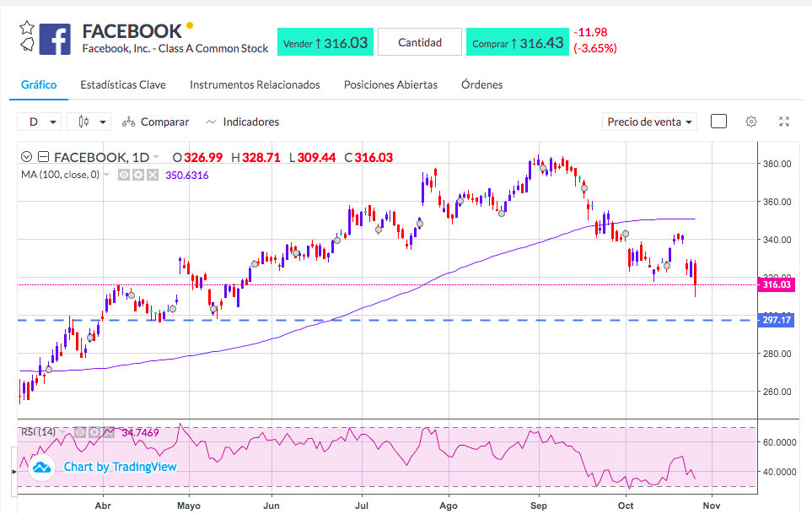Click the bell alert icon
Image resolution: width=812 pixels, height=514 pixels.
28,45
